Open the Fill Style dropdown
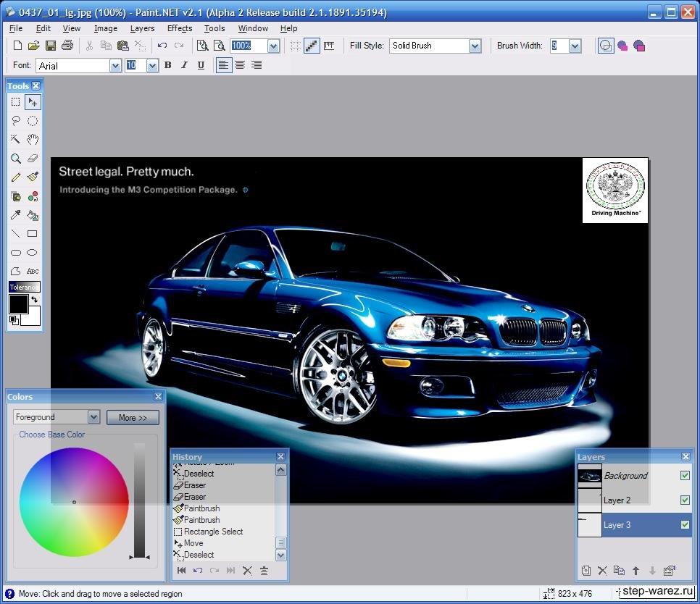 (475, 46)
